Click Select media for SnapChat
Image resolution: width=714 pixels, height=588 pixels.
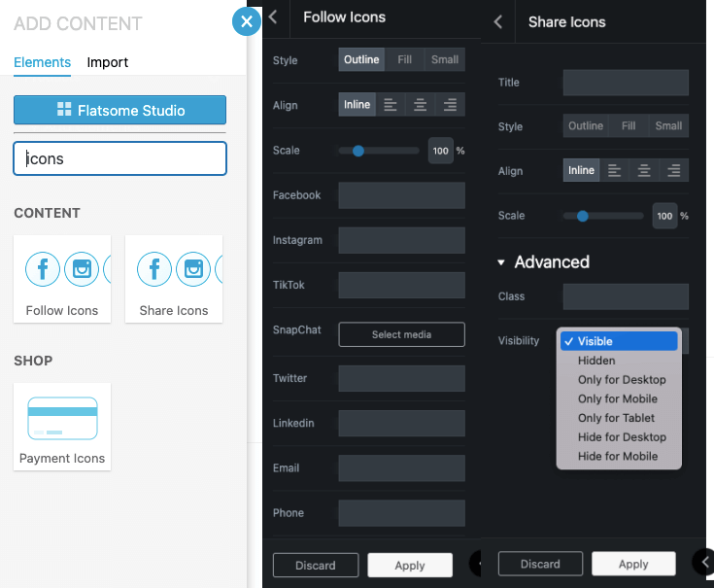401,334
